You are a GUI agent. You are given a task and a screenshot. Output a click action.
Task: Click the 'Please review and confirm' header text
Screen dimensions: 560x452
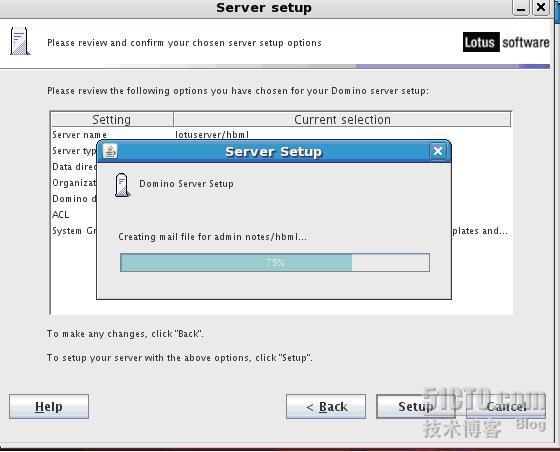(184, 43)
